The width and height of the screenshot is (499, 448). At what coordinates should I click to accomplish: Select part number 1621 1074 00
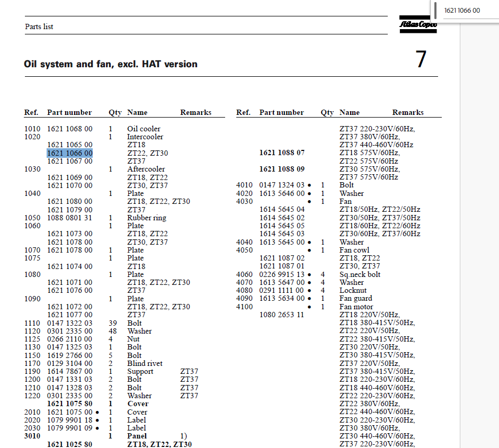point(70,267)
